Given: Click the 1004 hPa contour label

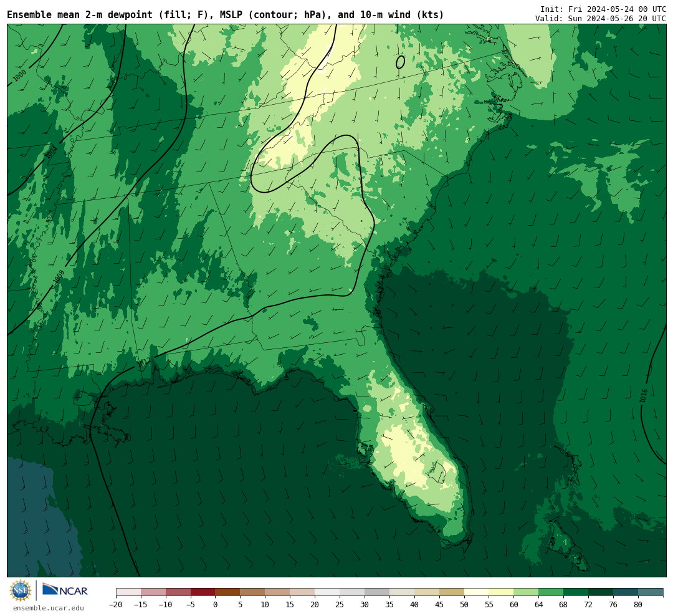Looking at the screenshot, I should [52, 153].
